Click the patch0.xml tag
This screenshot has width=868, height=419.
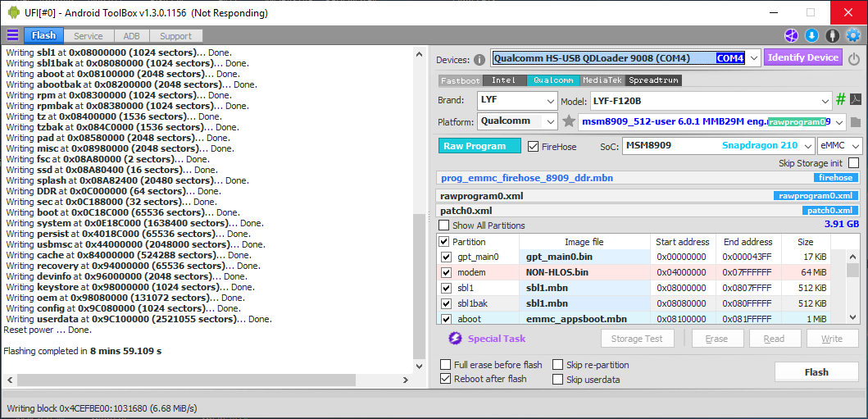tap(830, 211)
